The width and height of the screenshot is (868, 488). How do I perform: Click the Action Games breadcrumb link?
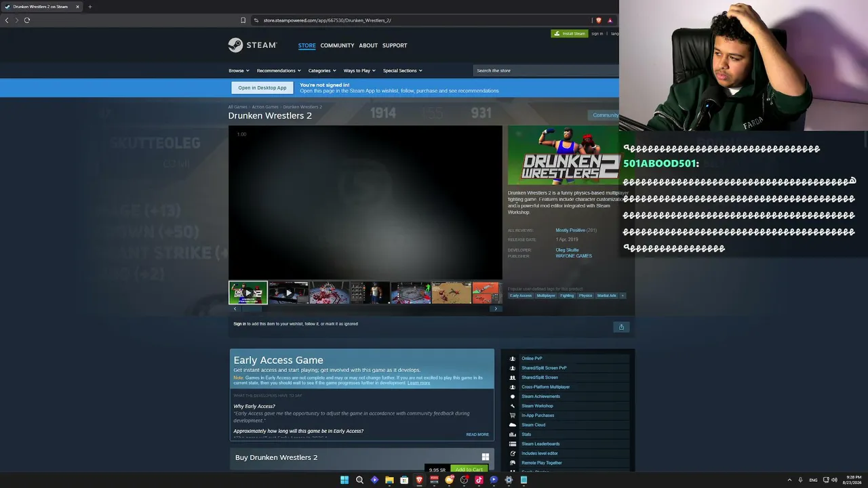(265, 107)
